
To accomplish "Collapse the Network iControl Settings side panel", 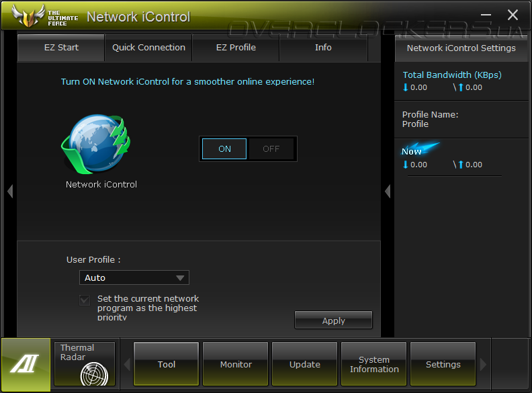I will click(x=388, y=191).
